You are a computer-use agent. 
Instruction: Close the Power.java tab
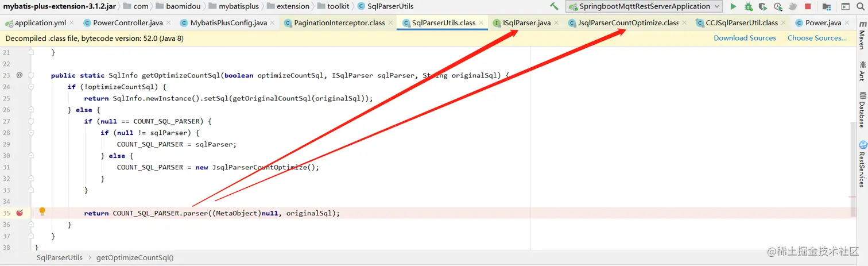[x=847, y=23]
